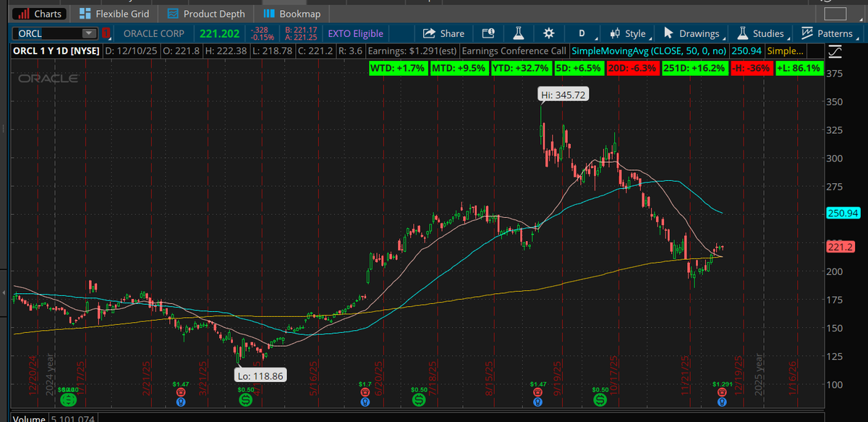The image size is (868, 422).
Task: Click the ORCL symbol input field
Action: coord(48,33)
